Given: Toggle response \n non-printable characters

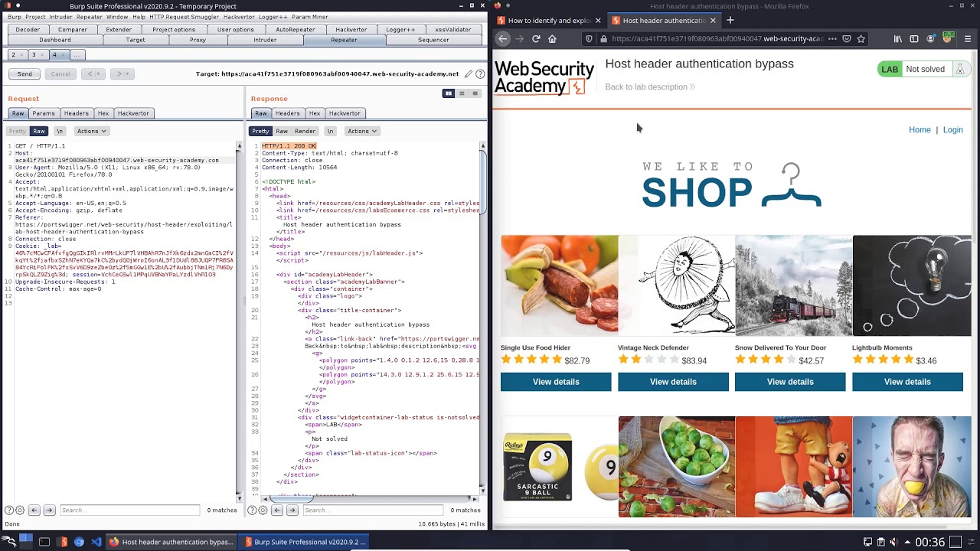Looking at the screenshot, I should (330, 131).
